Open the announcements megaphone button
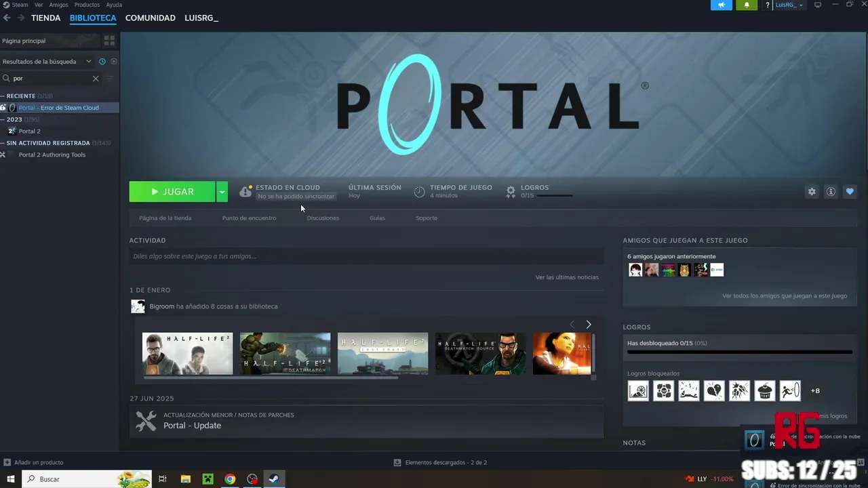This screenshot has width=868, height=488. coord(722,5)
